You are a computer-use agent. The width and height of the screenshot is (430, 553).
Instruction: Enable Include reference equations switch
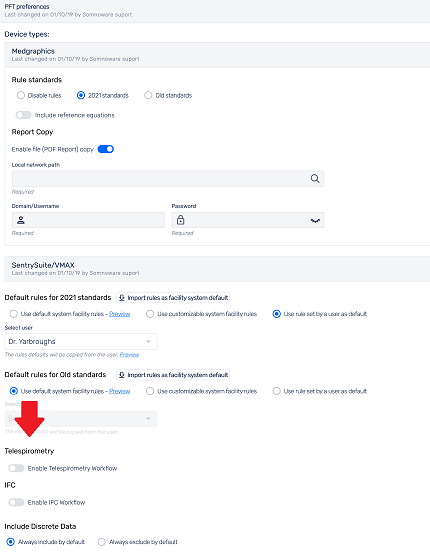23,115
